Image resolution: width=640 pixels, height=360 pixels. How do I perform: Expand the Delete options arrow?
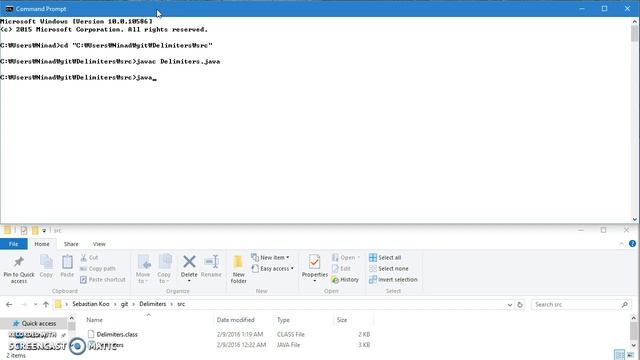[x=189, y=281]
